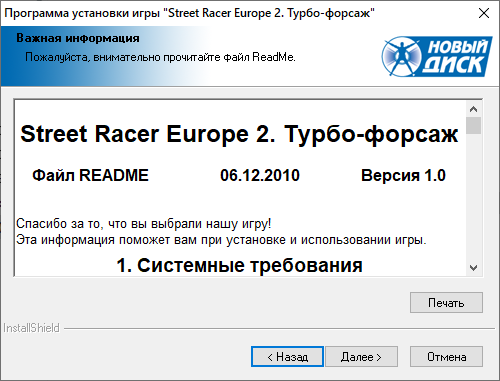This screenshot has height=381, width=500.
Task: Close the installer window
Action: [484, 13]
